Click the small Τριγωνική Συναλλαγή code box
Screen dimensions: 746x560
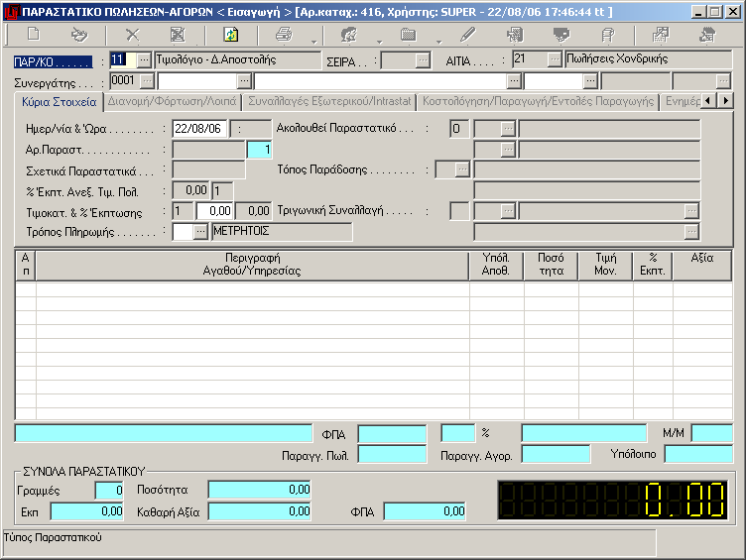tap(459, 211)
